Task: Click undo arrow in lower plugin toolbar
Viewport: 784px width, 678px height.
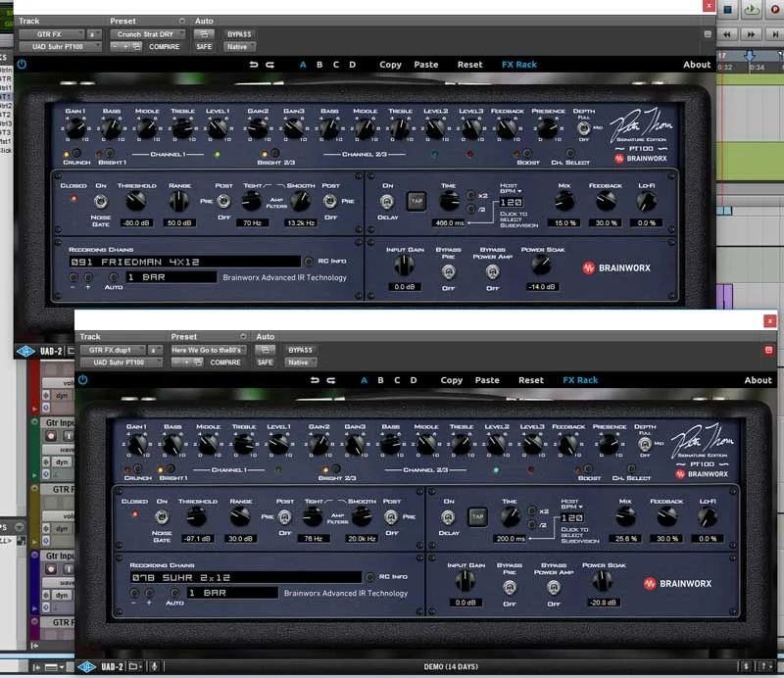Action: (315, 380)
